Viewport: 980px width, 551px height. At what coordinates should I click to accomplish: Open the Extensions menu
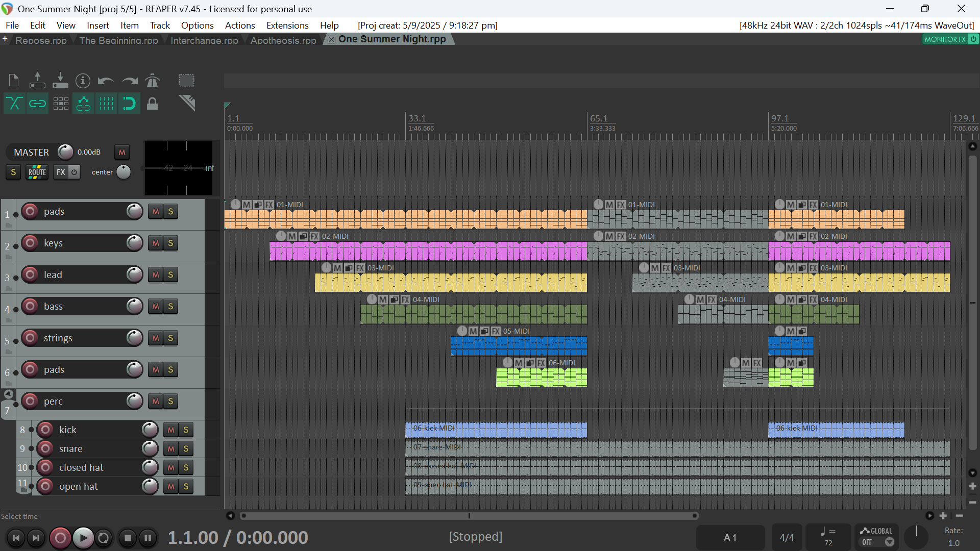click(287, 26)
